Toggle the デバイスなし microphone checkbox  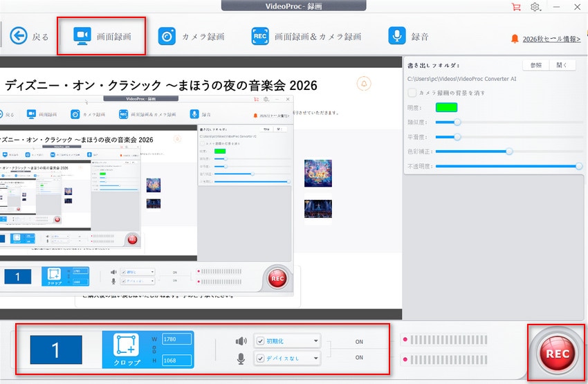click(260, 358)
